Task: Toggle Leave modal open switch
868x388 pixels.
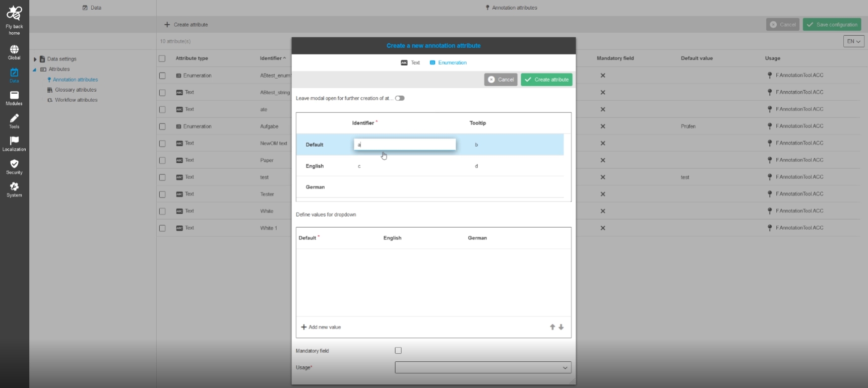Action: [x=400, y=98]
